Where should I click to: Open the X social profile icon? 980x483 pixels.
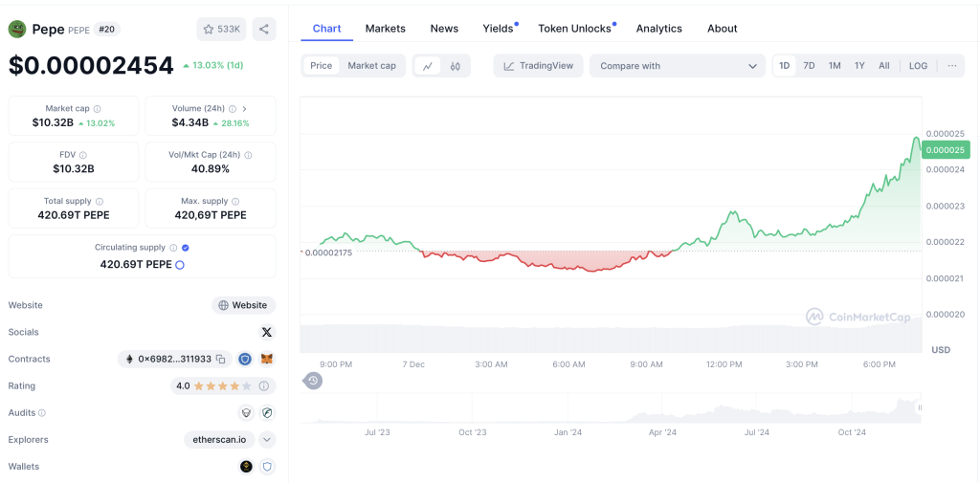point(268,333)
